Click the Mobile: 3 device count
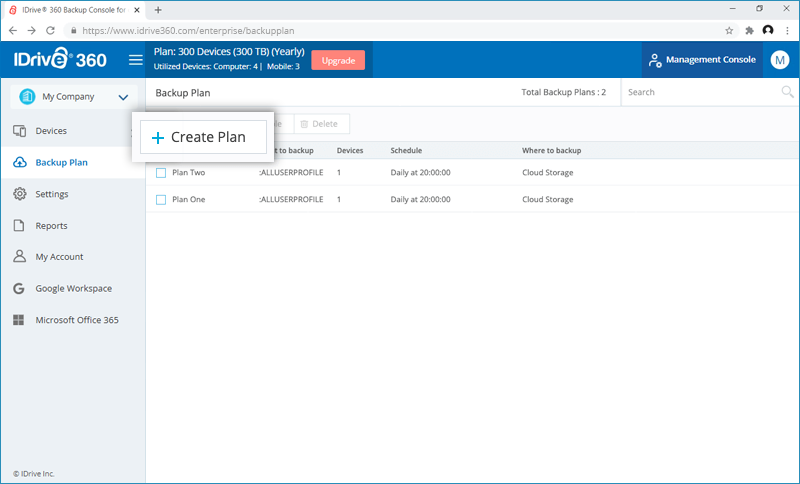This screenshot has width=800, height=484. click(283, 66)
